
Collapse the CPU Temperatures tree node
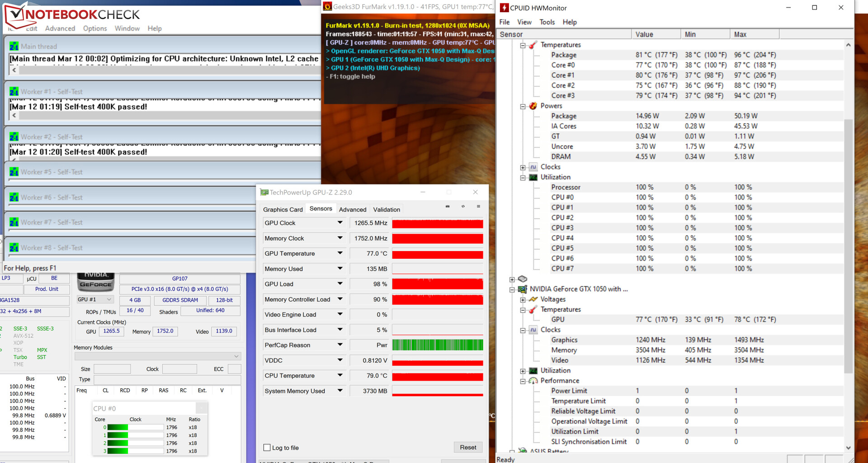[523, 45]
